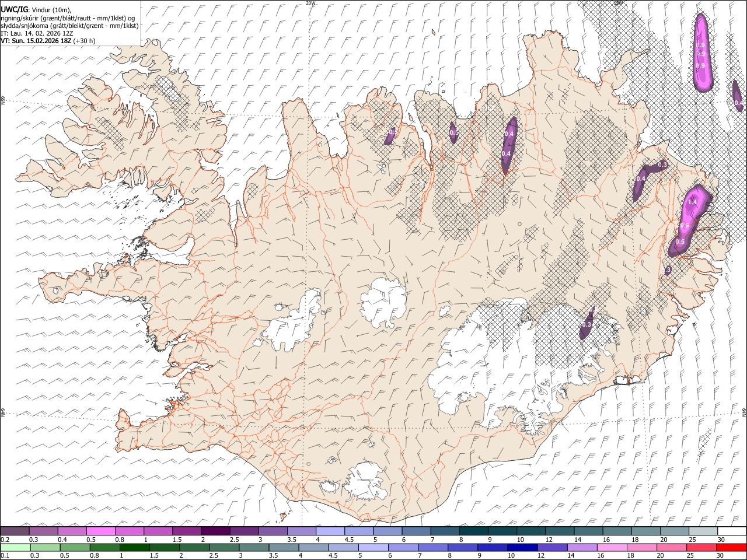Select the white snow scale swatch labeled 30
The image size is (747, 560).
click(732, 531)
